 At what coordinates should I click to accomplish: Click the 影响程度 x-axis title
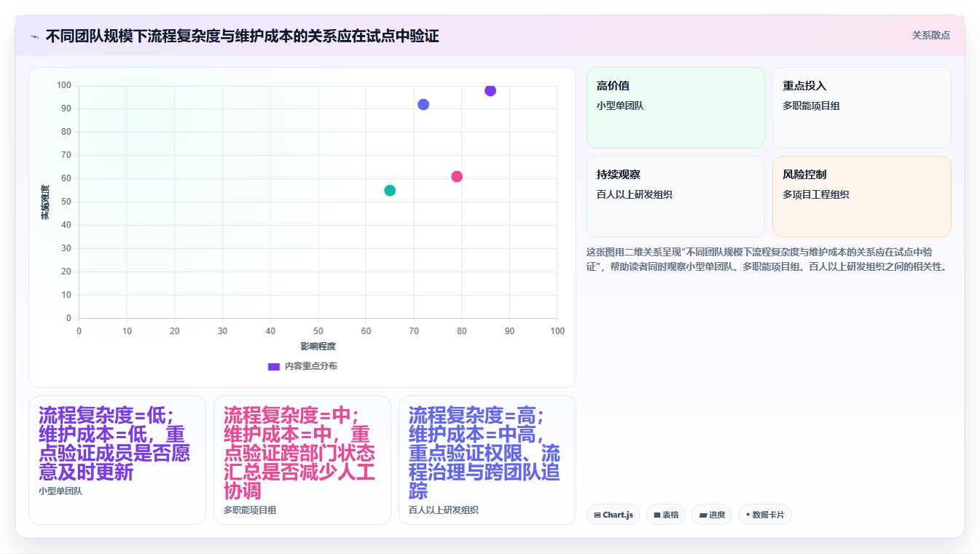click(318, 347)
